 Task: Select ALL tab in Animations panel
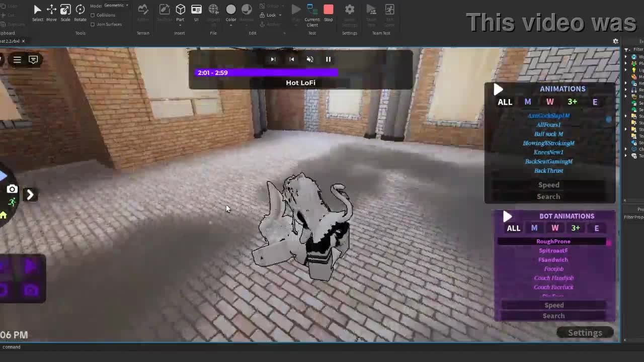pyautogui.click(x=505, y=102)
